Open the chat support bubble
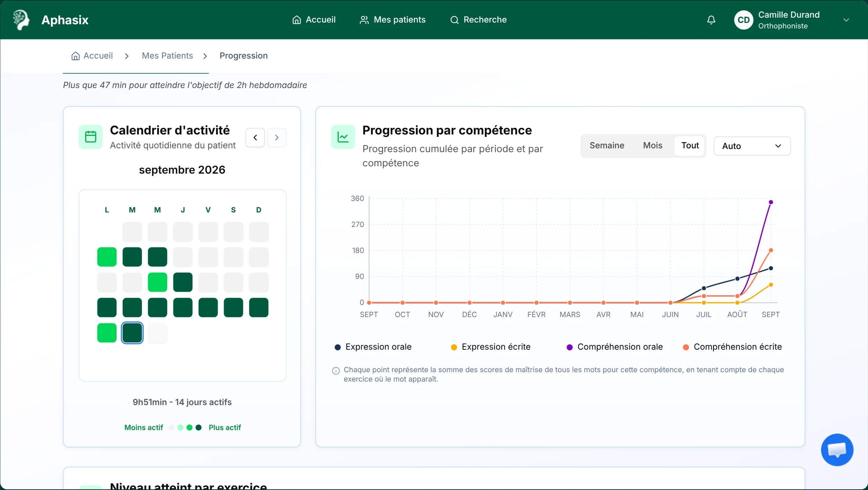Screen dimensions: 868x490 837,449
